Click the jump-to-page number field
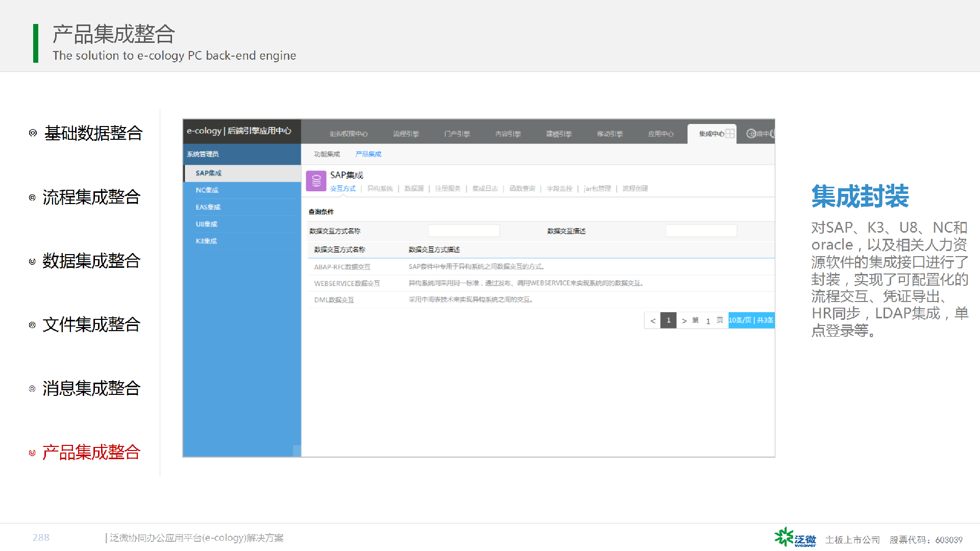 (x=708, y=321)
